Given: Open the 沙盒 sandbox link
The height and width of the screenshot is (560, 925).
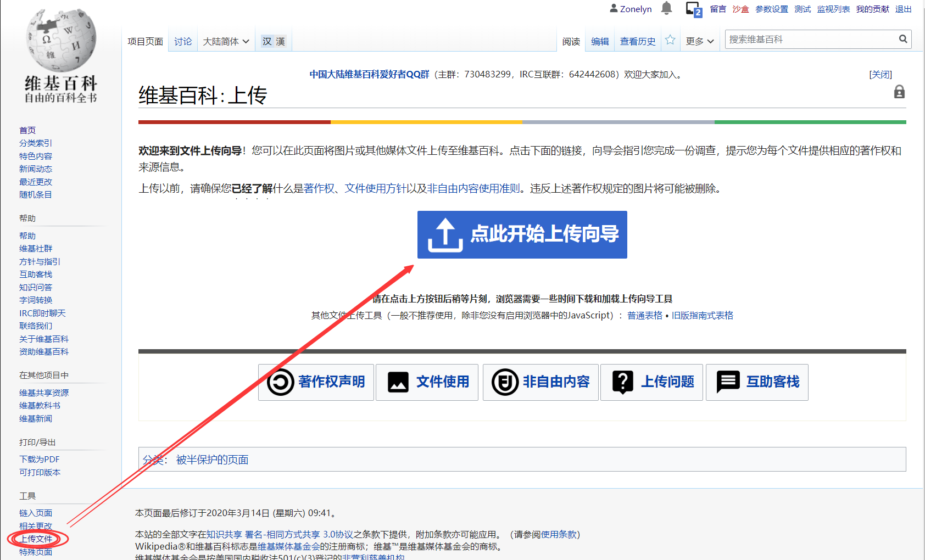Looking at the screenshot, I should click(740, 9).
